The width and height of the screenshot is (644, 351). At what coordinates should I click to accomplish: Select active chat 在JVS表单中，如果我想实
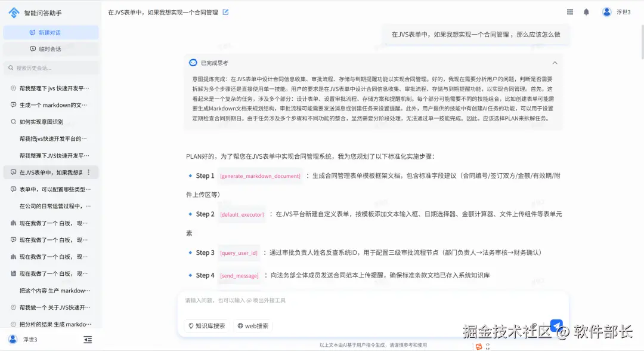pos(51,172)
